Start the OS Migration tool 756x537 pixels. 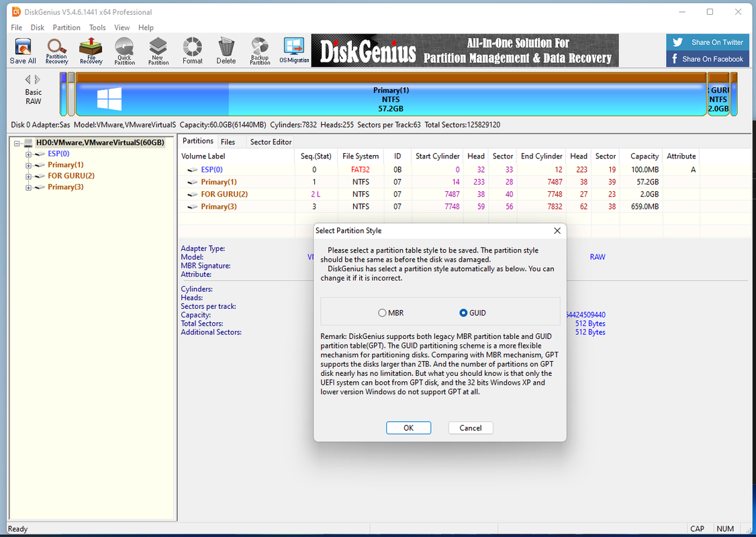point(294,50)
